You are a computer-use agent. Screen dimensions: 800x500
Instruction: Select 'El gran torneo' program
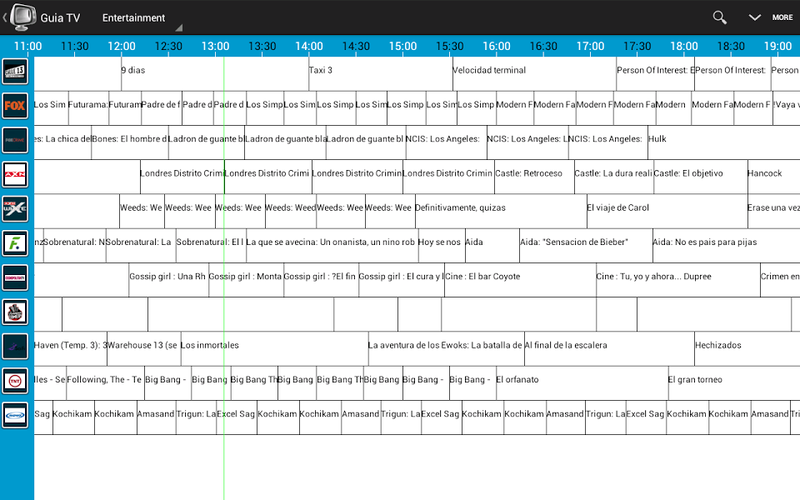click(734, 383)
